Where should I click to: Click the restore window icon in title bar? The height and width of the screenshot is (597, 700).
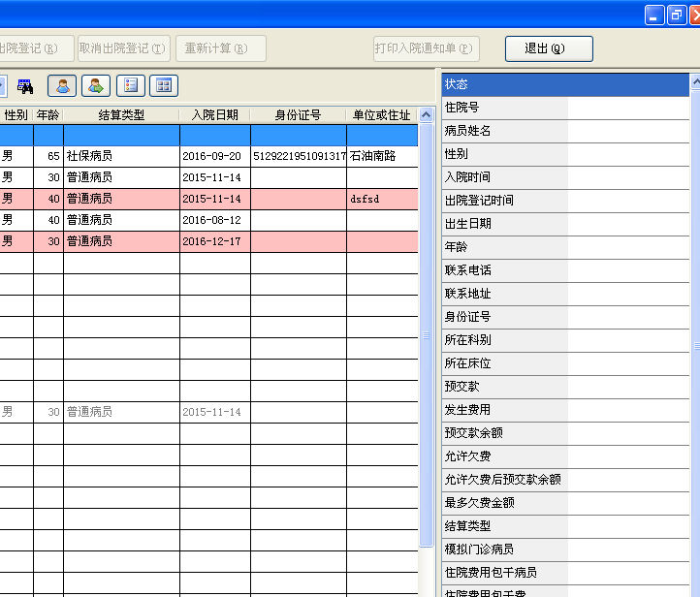coord(677,16)
